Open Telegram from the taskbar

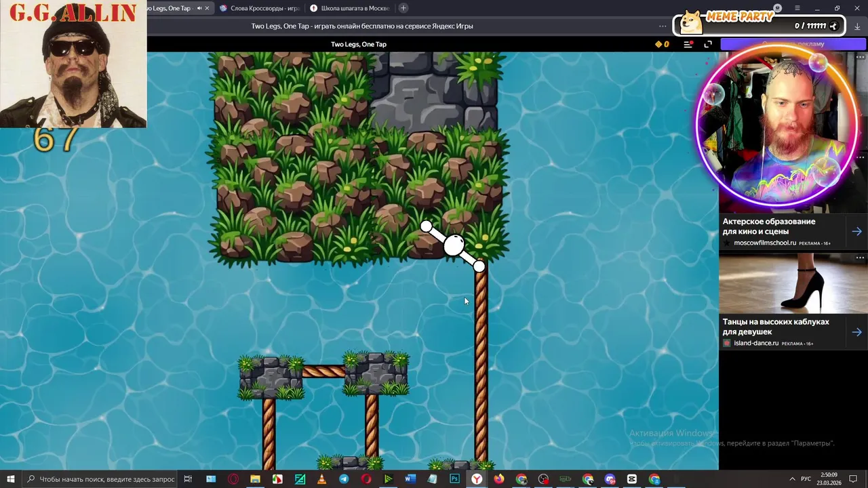(x=344, y=479)
